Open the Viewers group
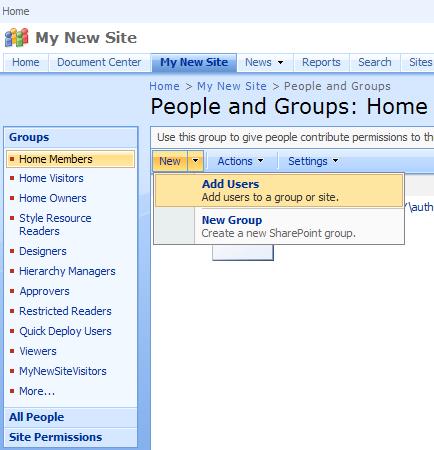The image size is (434, 450). (38, 351)
